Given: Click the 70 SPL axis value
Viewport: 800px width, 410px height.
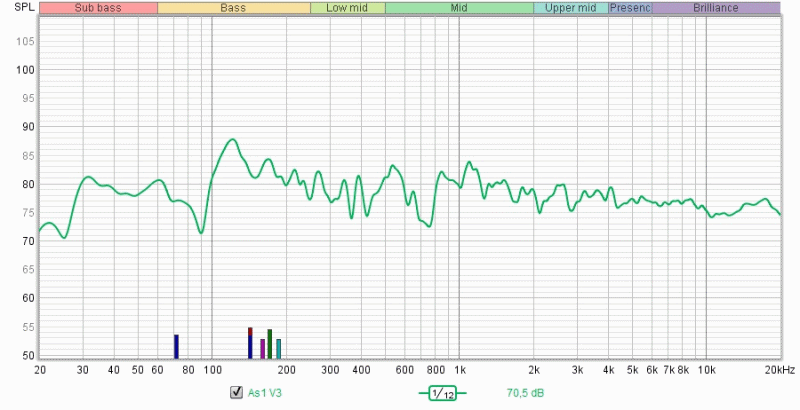Looking at the screenshot, I should [x=28, y=241].
